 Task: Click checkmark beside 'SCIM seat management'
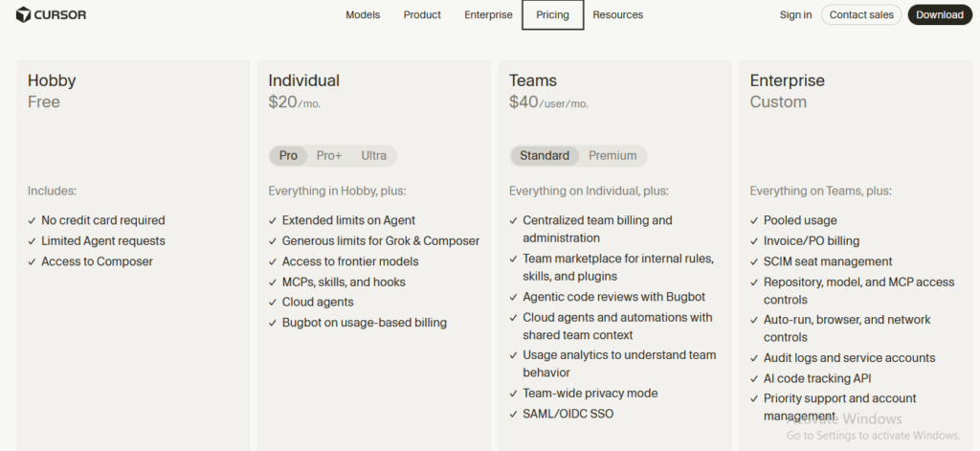754,262
